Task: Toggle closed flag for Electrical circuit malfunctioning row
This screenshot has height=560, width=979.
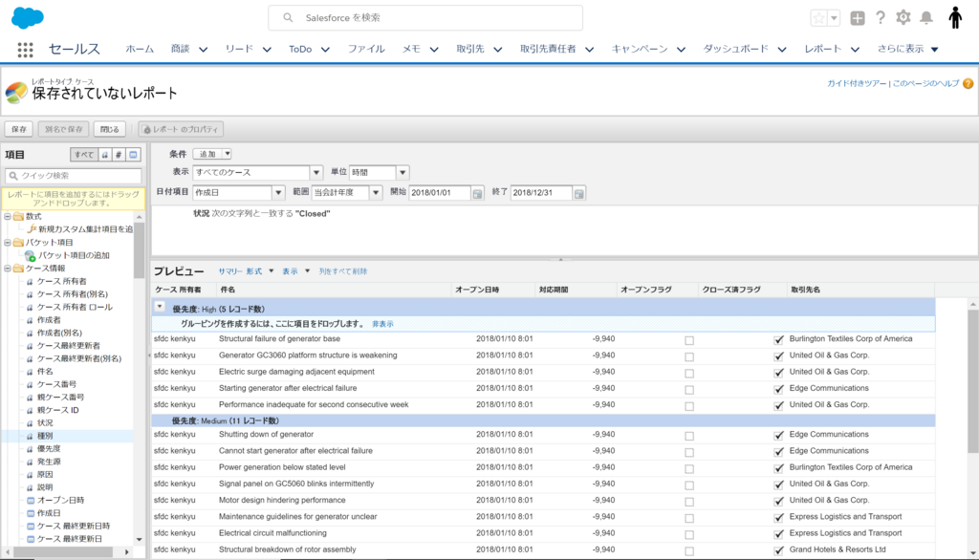Action: tap(778, 534)
